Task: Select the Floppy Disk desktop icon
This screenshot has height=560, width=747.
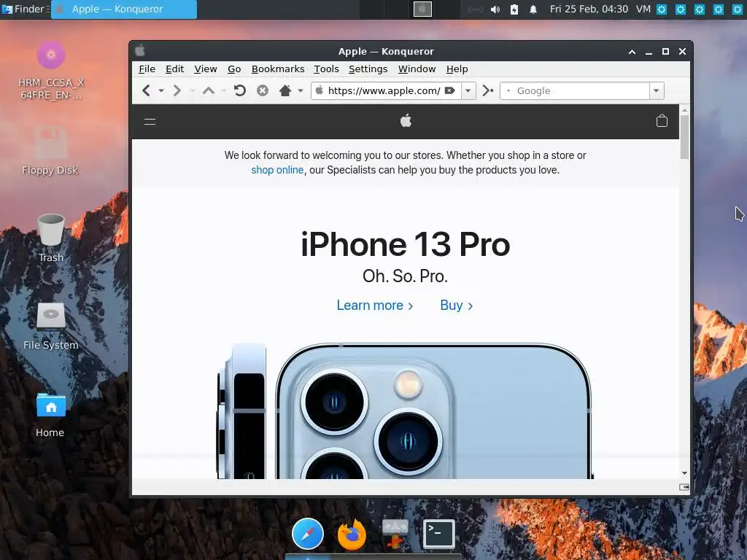Action: [x=50, y=151]
